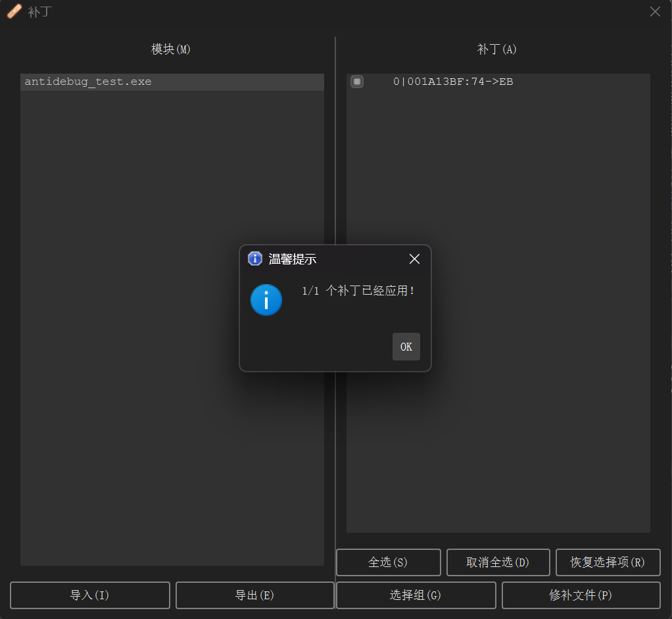Viewport: 672px width, 619px height.
Task: Click the 补丁(A) patches header label
Action: (497, 49)
